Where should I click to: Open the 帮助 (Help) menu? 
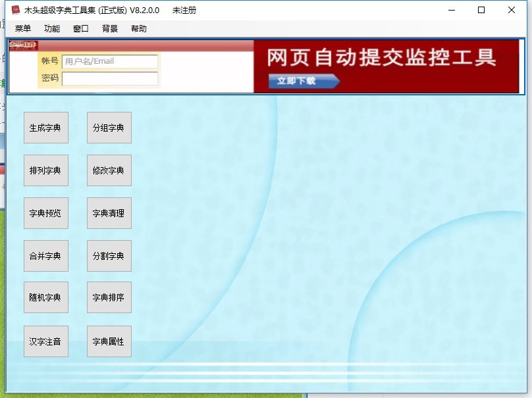pyautogui.click(x=138, y=28)
